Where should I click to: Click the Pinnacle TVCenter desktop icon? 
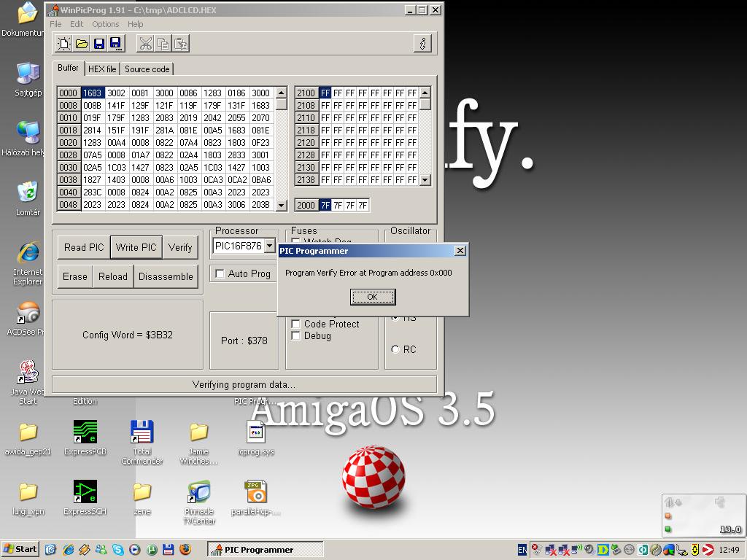199,502
